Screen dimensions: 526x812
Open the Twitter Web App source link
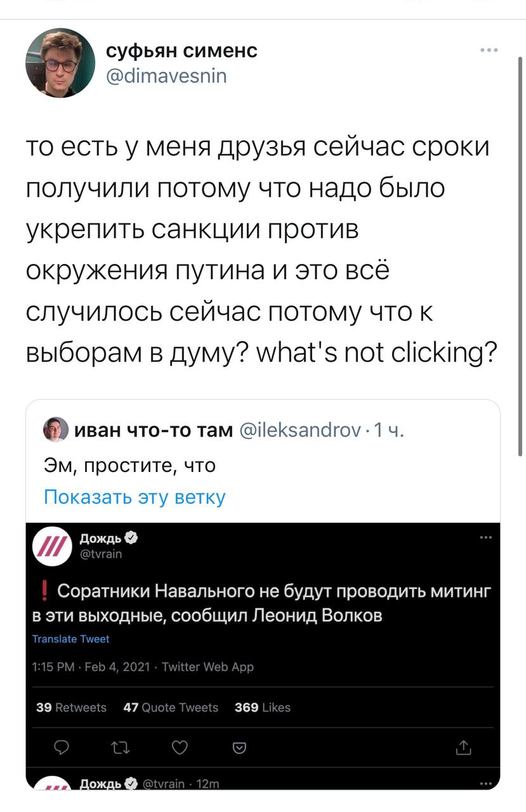pyautogui.click(x=207, y=666)
